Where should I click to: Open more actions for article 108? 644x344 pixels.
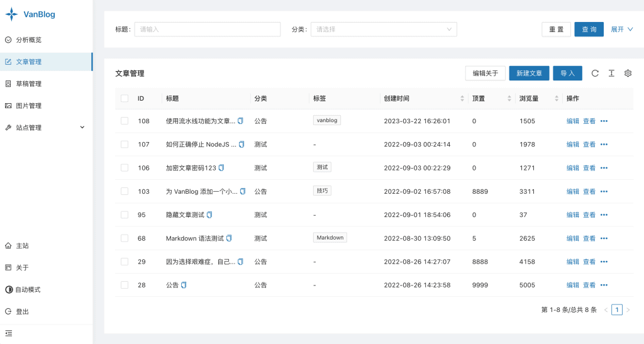pyautogui.click(x=604, y=121)
